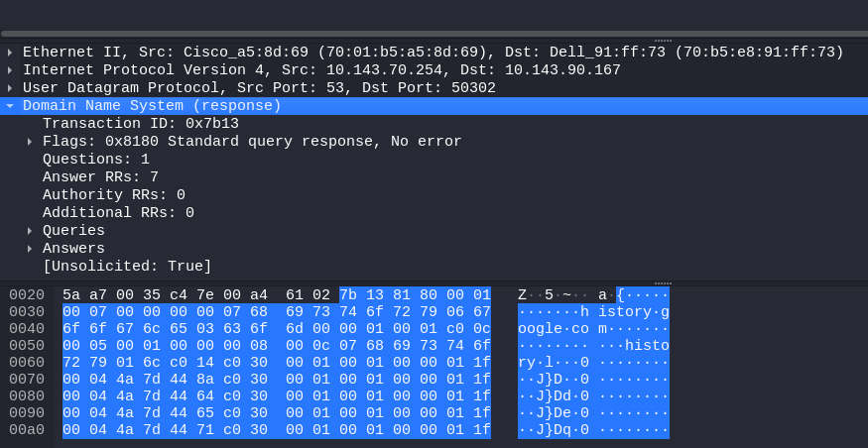The height and width of the screenshot is (448, 868).
Task: Select the Authority RRs: 0 field
Action: click(113, 195)
